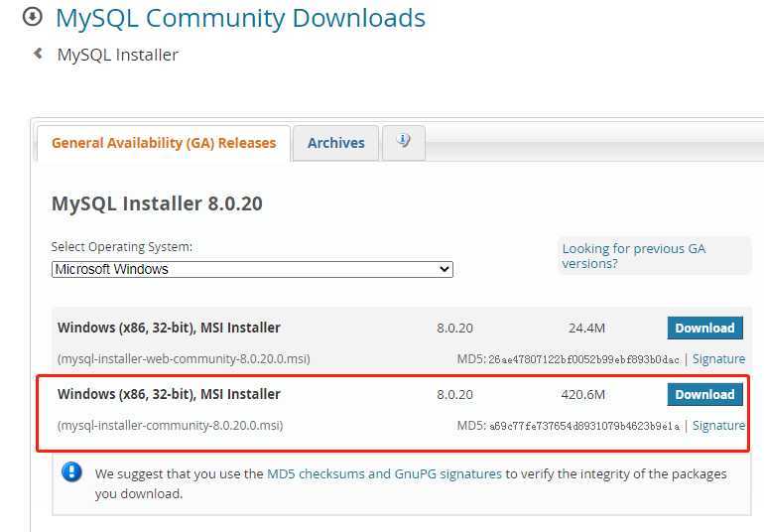Open MD5 checksums and GnuPG signatures link
Image resolution: width=764 pixels, height=532 pixels.
pos(384,474)
